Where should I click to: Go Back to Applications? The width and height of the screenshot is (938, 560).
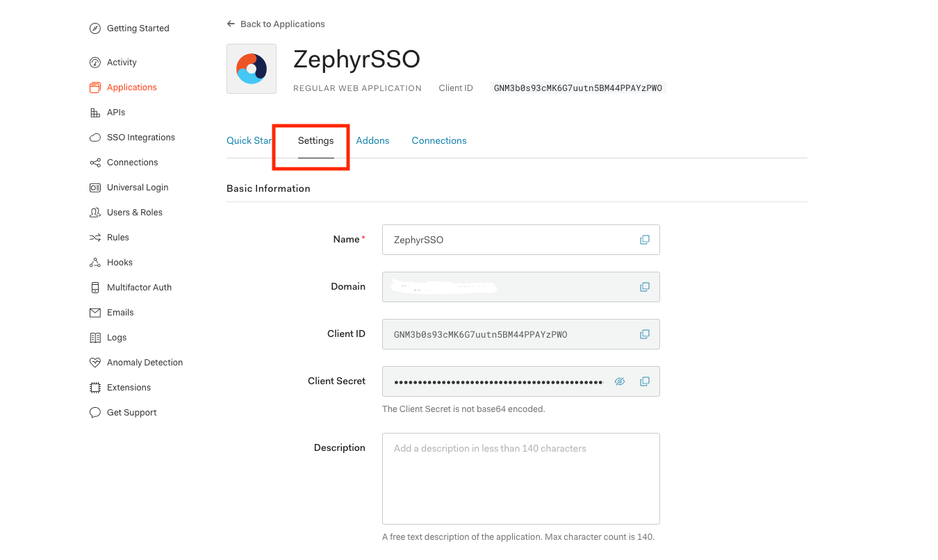coord(275,24)
